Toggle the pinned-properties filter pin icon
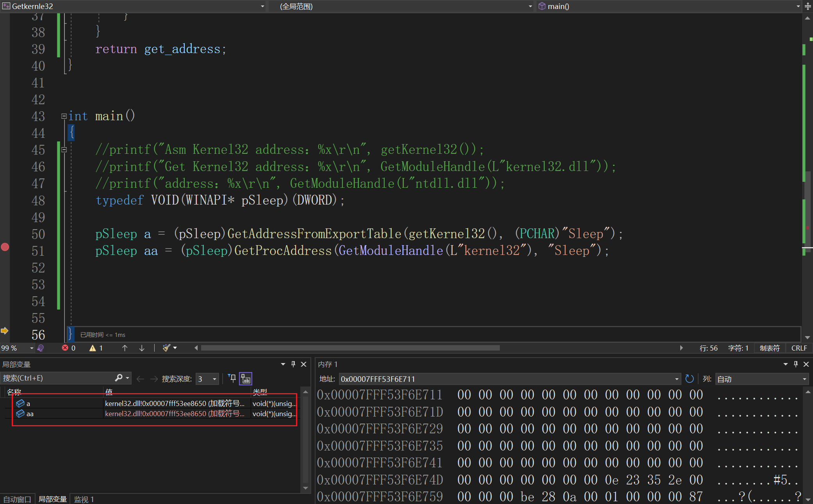 (232, 378)
